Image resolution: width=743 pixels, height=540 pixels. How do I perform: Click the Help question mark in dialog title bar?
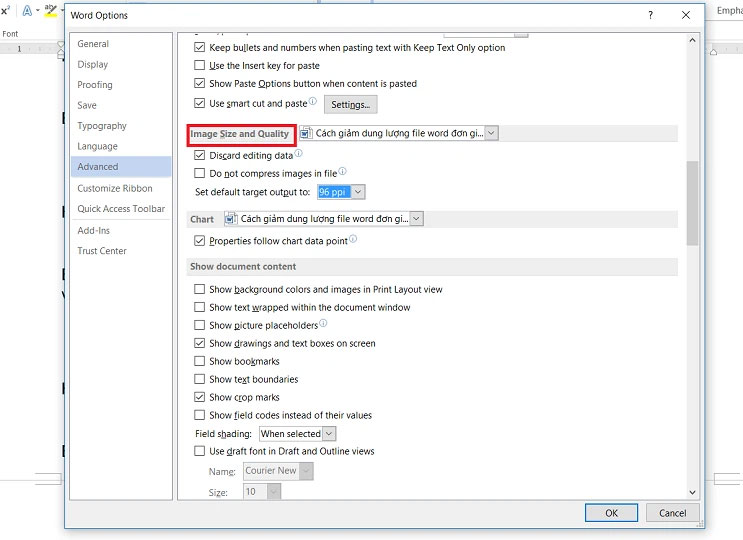point(651,15)
